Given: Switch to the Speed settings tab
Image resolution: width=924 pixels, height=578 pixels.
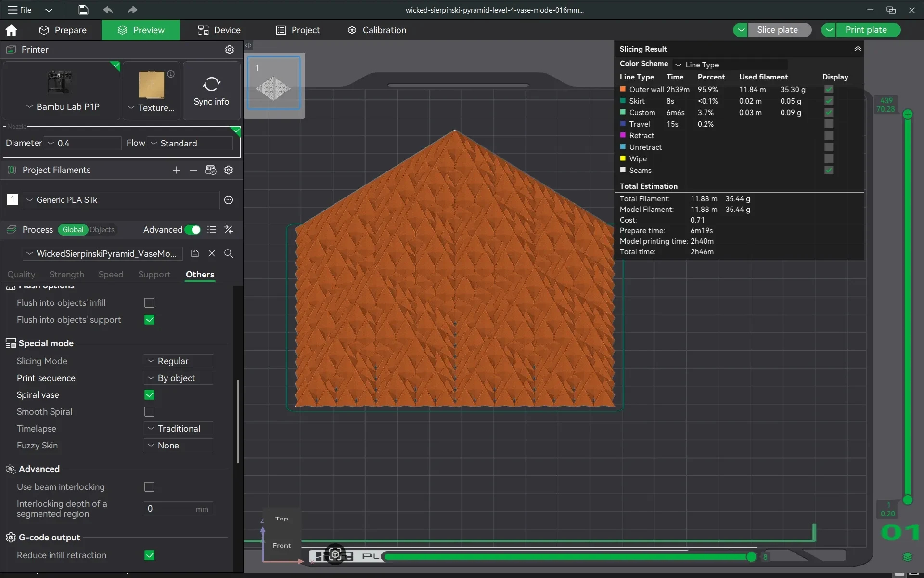Looking at the screenshot, I should click(111, 275).
